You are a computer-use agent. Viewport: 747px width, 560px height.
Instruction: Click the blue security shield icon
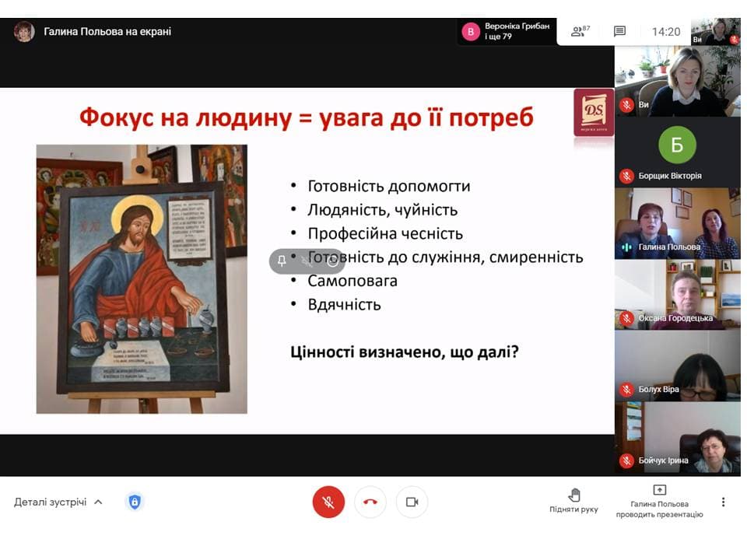(135, 502)
